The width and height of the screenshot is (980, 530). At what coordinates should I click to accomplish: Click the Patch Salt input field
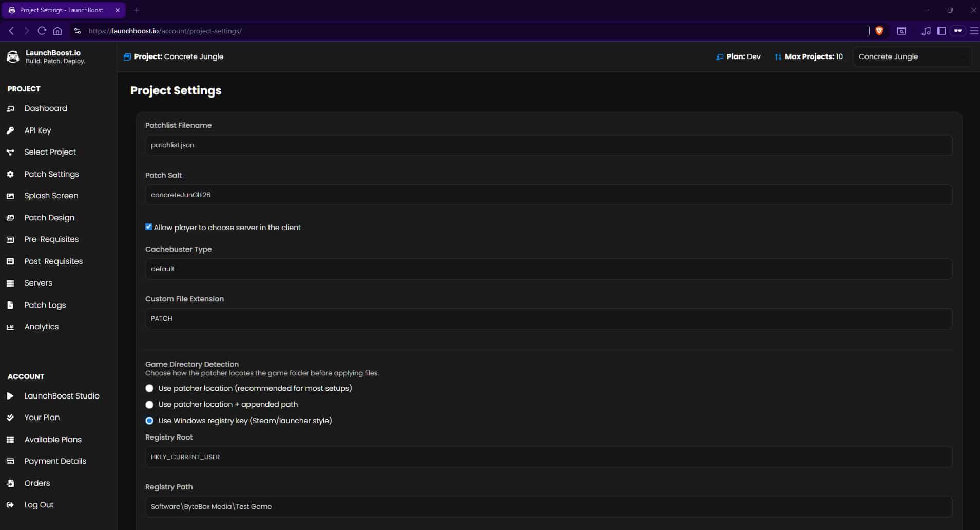click(x=548, y=195)
